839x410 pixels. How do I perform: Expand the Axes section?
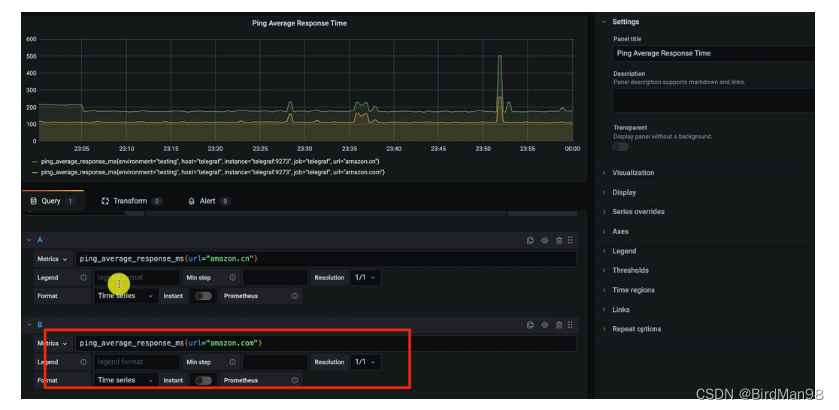click(620, 232)
